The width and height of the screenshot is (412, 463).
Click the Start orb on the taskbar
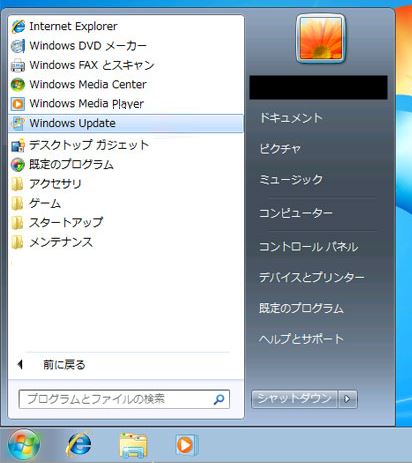click(x=23, y=445)
